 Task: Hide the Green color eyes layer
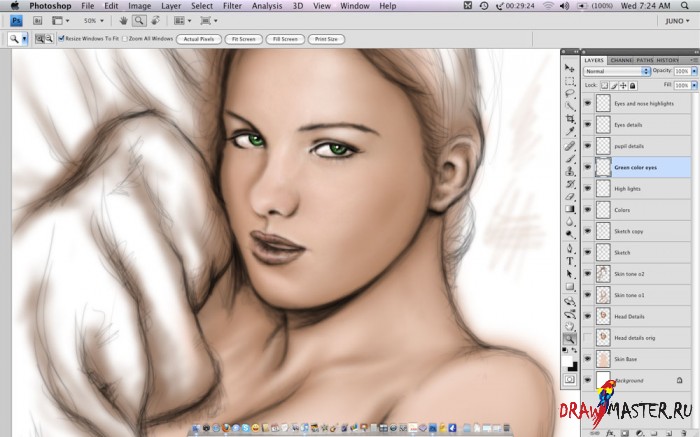[x=588, y=167]
